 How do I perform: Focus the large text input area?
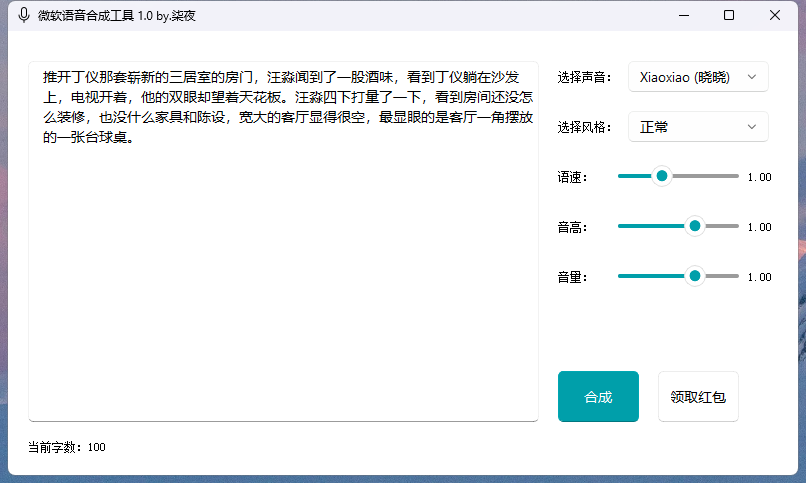(x=283, y=280)
